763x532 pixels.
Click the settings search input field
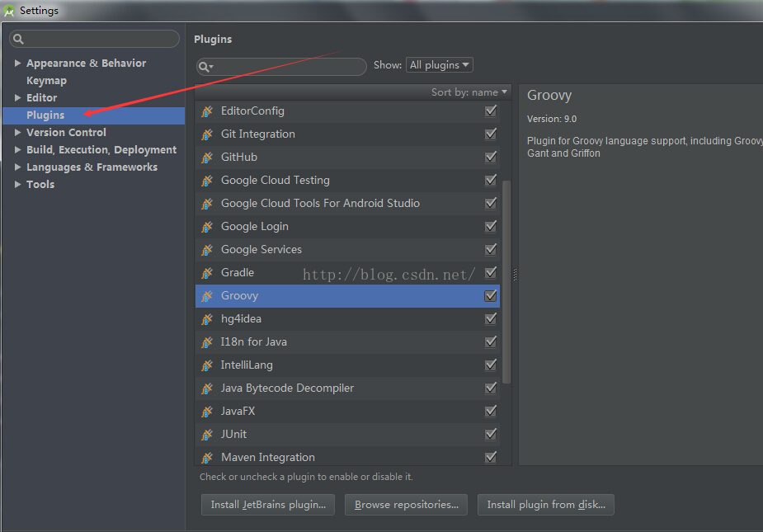[x=94, y=39]
